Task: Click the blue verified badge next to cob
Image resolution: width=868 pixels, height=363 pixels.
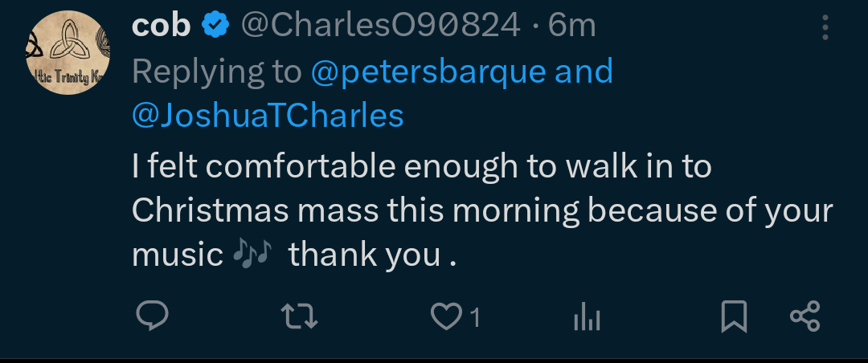Action: point(215,27)
